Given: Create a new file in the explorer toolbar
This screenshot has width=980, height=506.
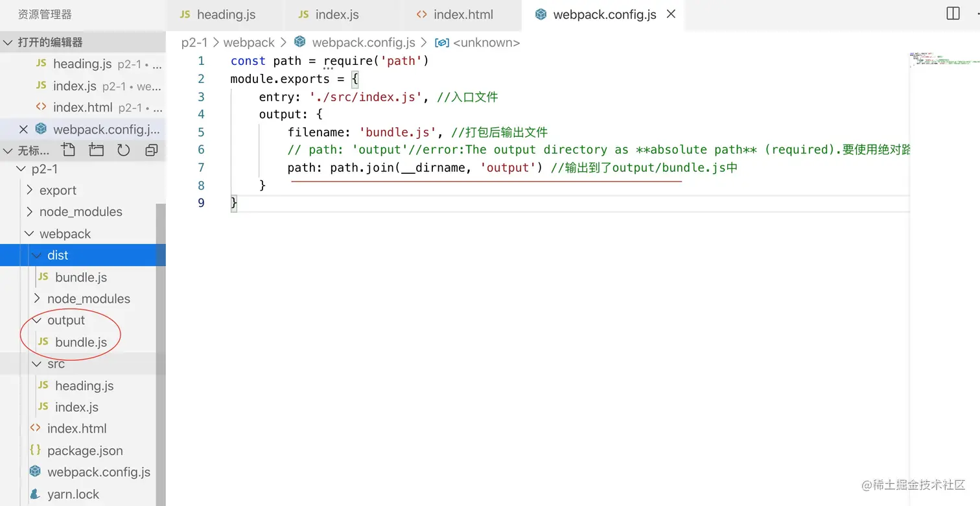Looking at the screenshot, I should 68,151.
